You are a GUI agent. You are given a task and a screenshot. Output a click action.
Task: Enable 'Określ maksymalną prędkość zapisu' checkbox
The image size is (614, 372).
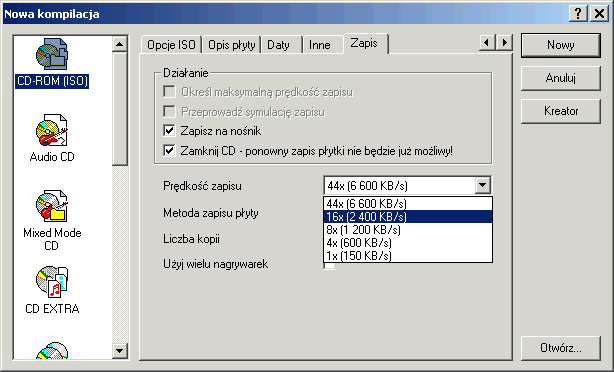click(169, 92)
